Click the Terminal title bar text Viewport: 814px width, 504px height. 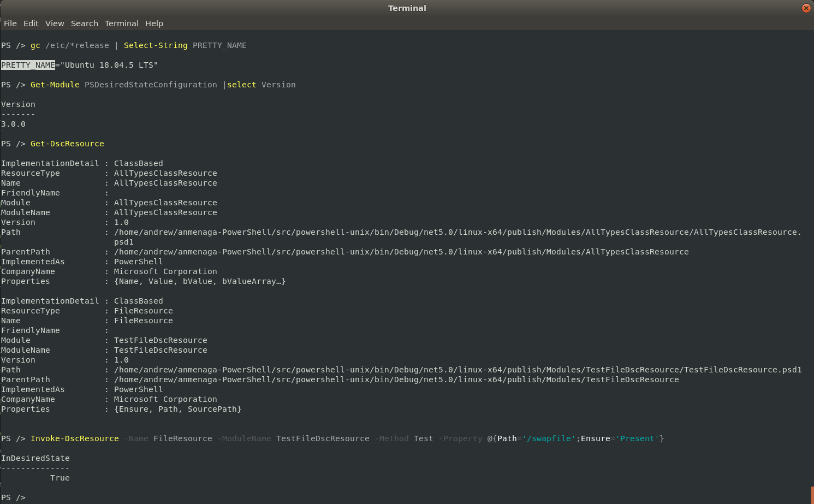pyautogui.click(x=407, y=8)
